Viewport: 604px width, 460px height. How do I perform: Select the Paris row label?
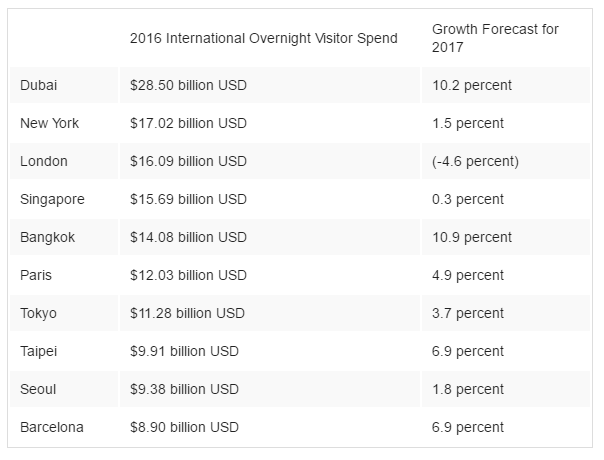37,276
